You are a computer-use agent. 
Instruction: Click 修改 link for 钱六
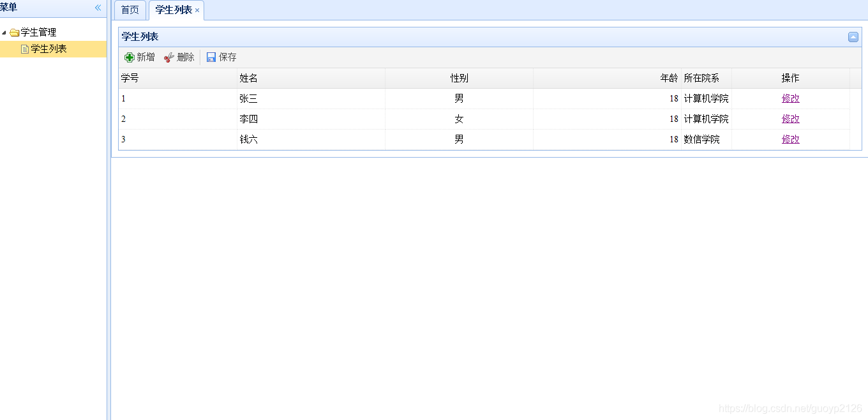coord(791,139)
